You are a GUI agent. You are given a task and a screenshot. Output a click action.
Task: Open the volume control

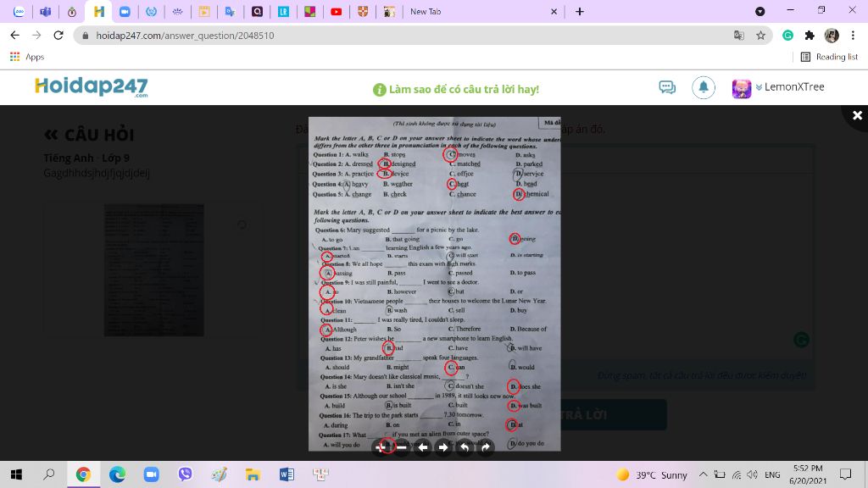tap(752, 474)
